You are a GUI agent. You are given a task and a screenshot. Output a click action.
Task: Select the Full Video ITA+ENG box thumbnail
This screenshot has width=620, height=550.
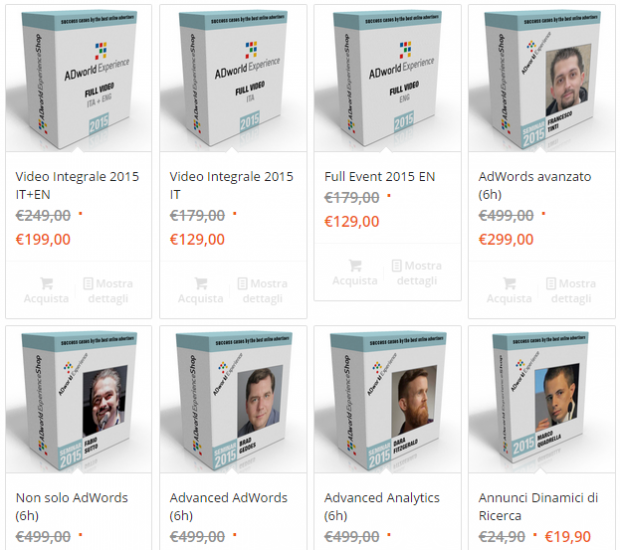point(78,78)
